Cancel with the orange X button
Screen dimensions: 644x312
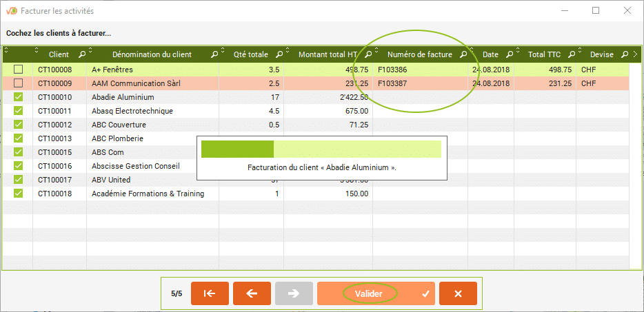pyautogui.click(x=458, y=293)
